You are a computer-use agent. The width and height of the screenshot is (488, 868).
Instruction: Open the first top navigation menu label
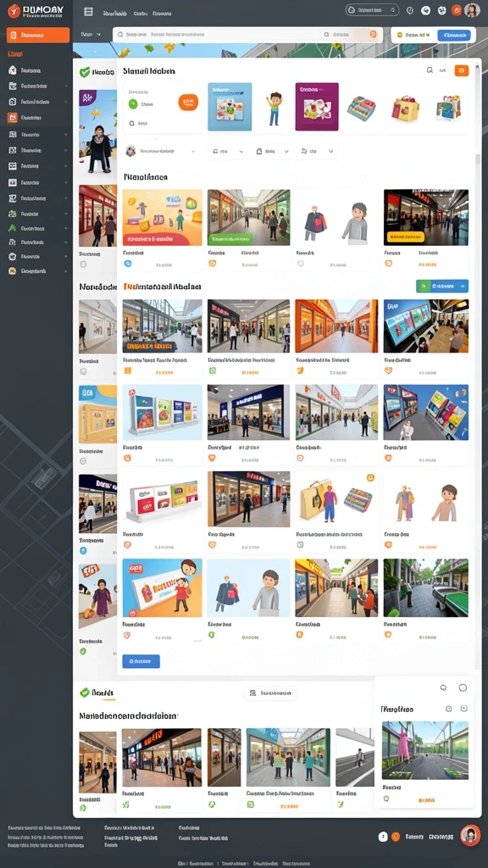point(115,12)
